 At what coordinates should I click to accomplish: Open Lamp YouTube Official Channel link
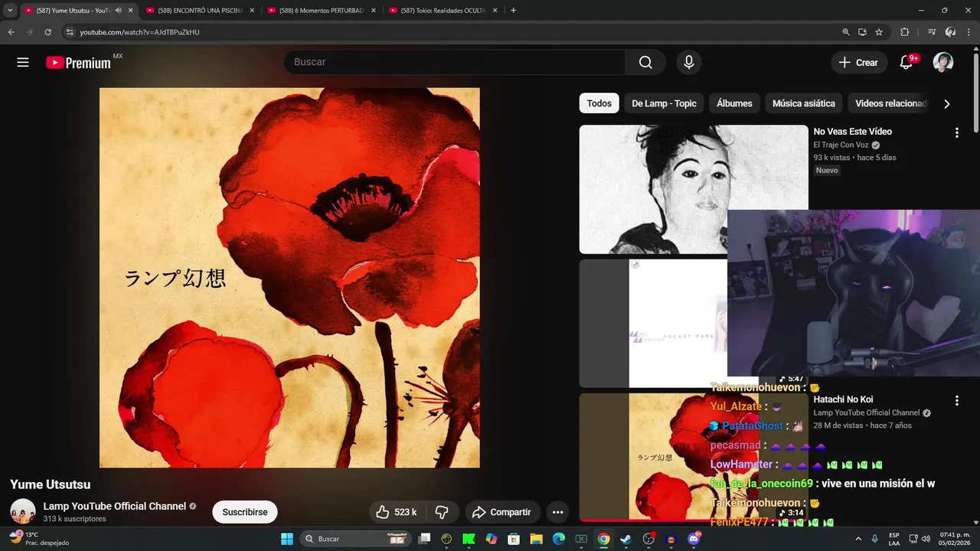[x=115, y=506]
